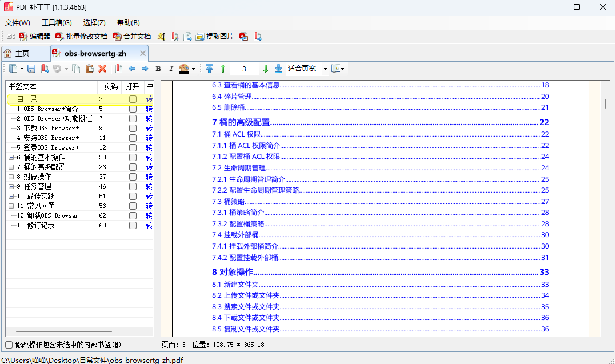Open the bookmark color picker dropdown
The height and width of the screenshot is (364, 615).
(193, 69)
